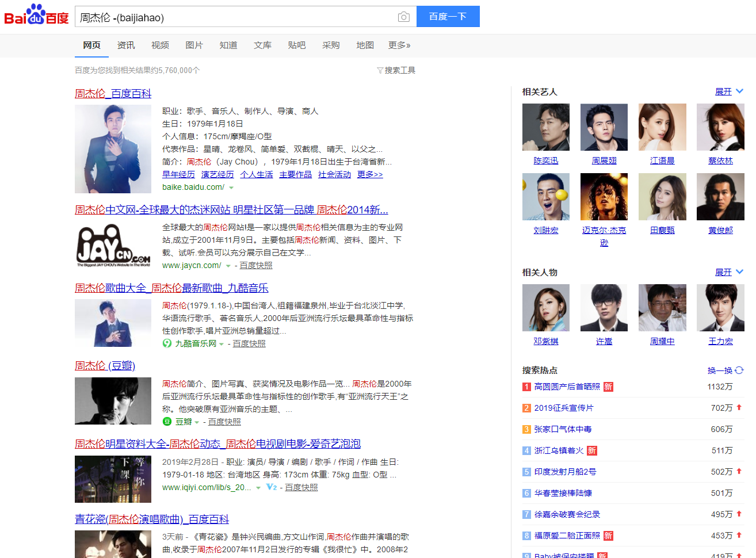Click the 演艺经历 sublink
This screenshot has height=558, width=756.
[217, 174]
